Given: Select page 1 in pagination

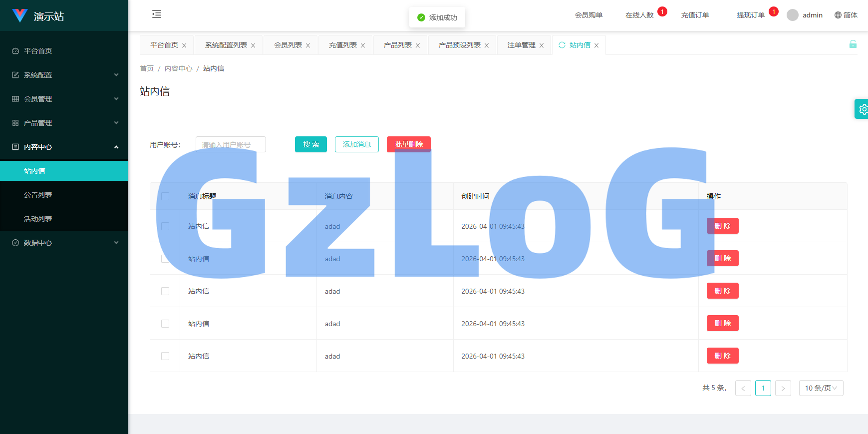Looking at the screenshot, I should (763, 388).
